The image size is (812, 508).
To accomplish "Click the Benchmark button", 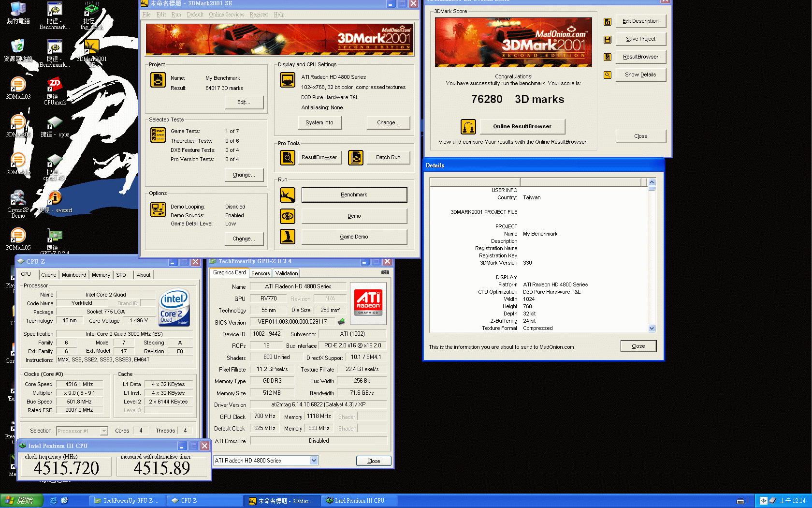I will point(354,195).
